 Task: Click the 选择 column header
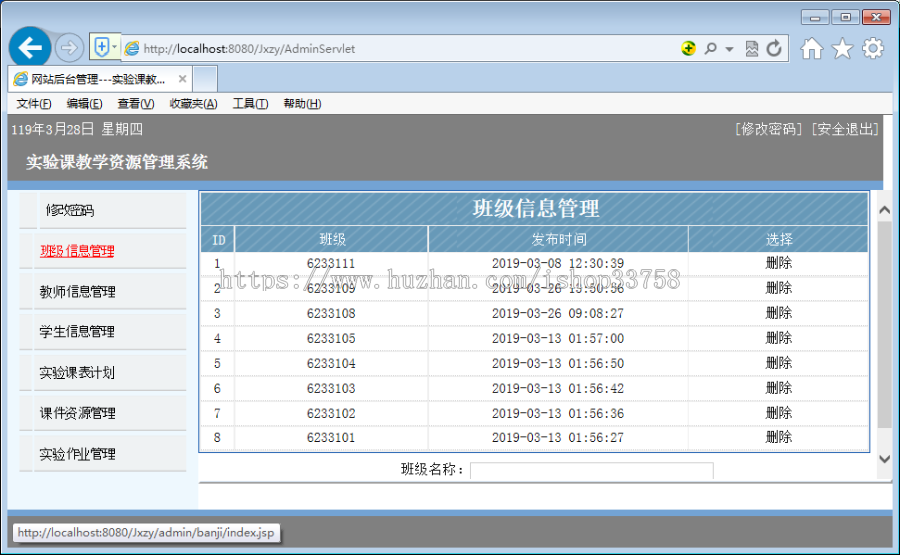click(x=779, y=239)
